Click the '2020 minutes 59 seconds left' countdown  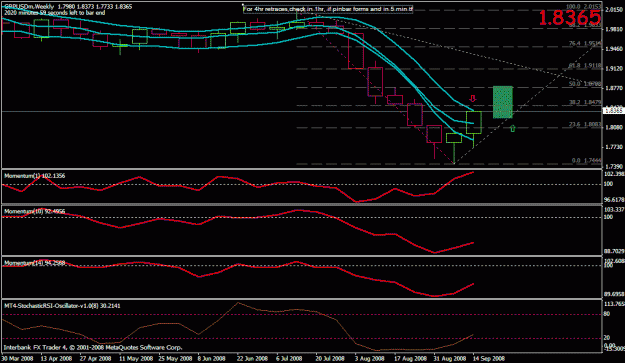click(55, 13)
